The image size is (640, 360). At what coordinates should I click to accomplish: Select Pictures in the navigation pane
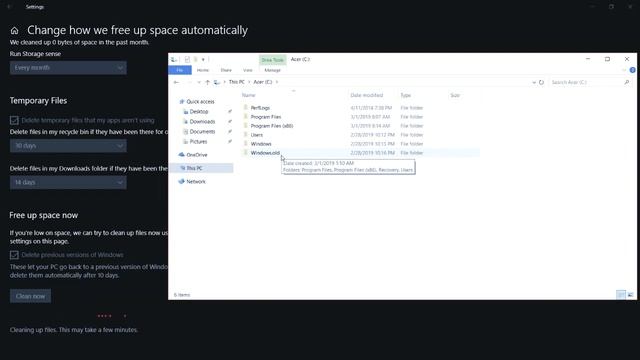tap(198, 142)
